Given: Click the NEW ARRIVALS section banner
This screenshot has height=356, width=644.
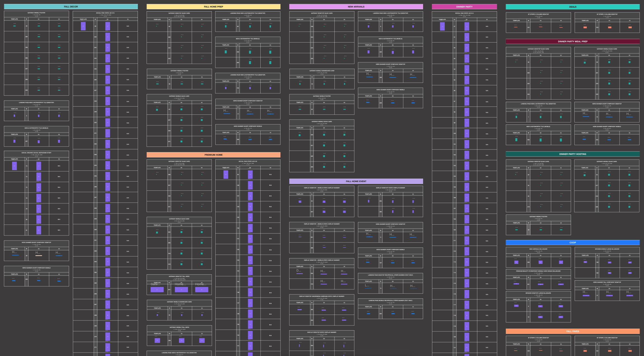Looking at the screenshot, I should [356, 6].
